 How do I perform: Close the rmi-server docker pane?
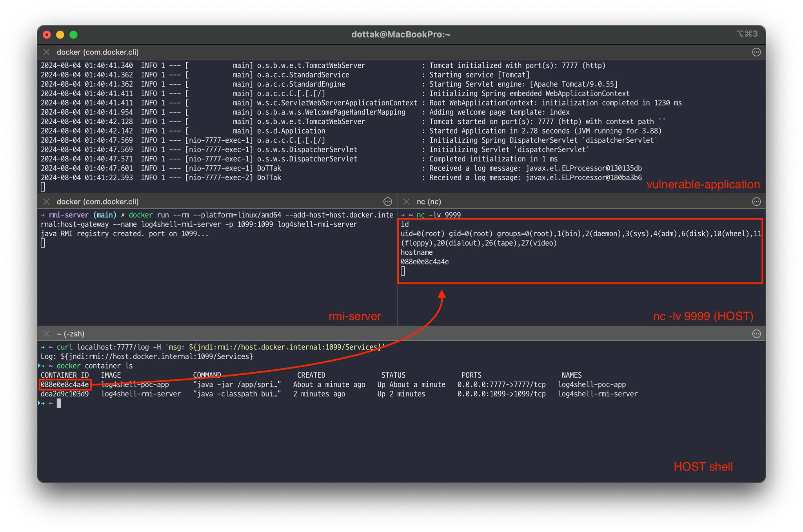pos(46,202)
